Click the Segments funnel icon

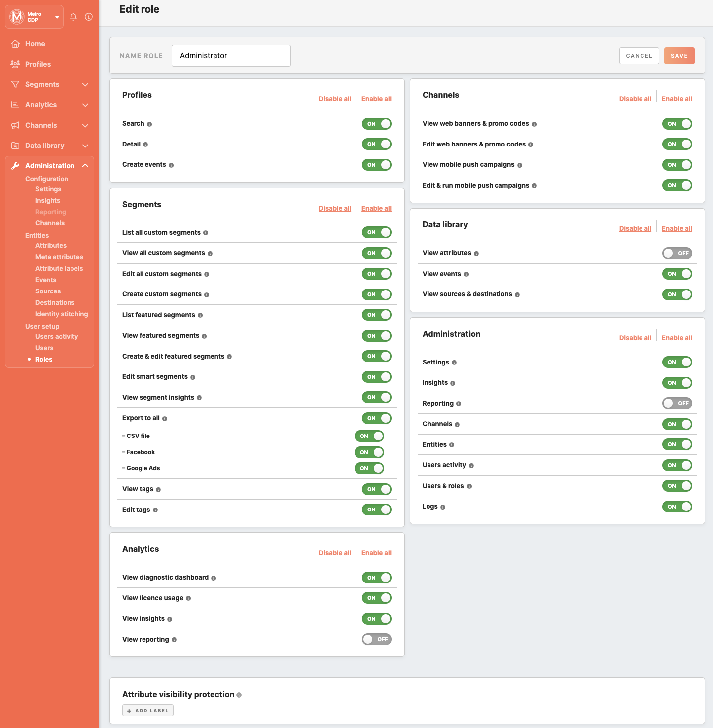[15, 84]
